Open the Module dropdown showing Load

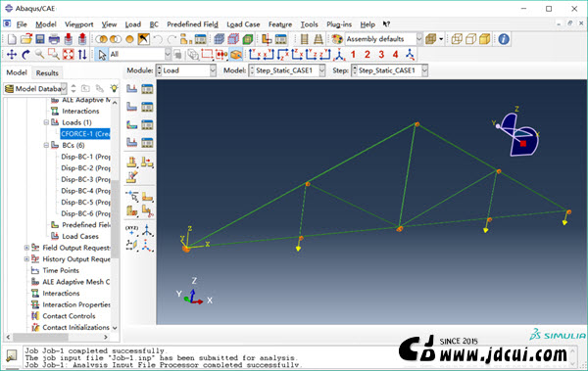(x=186, y=70)
